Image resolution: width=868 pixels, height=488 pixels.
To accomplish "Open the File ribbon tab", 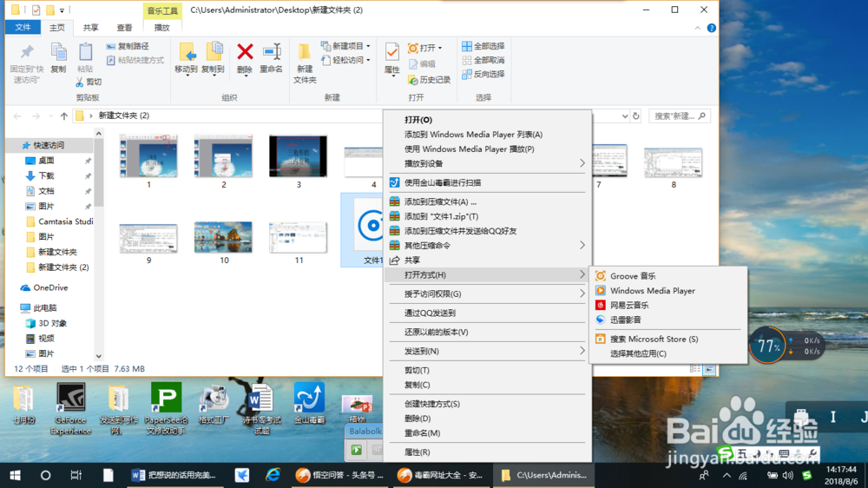I will coord(23,27).
